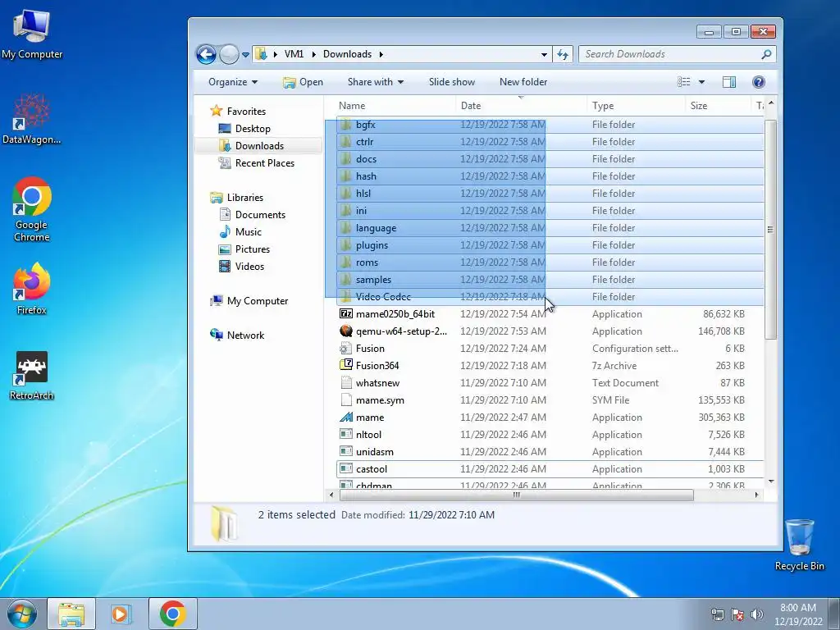Select the whatsnew text document
Screen dimensions: 840x630
click(x=377, y=383)
